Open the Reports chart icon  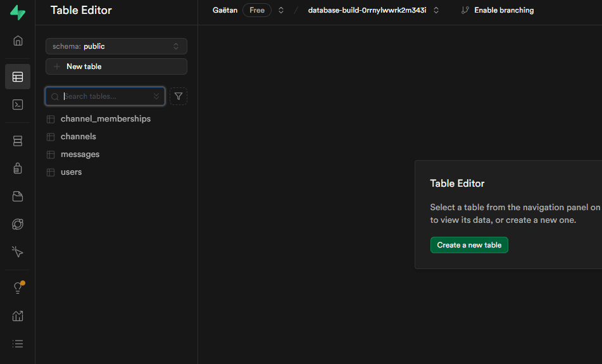coord(18,316)
